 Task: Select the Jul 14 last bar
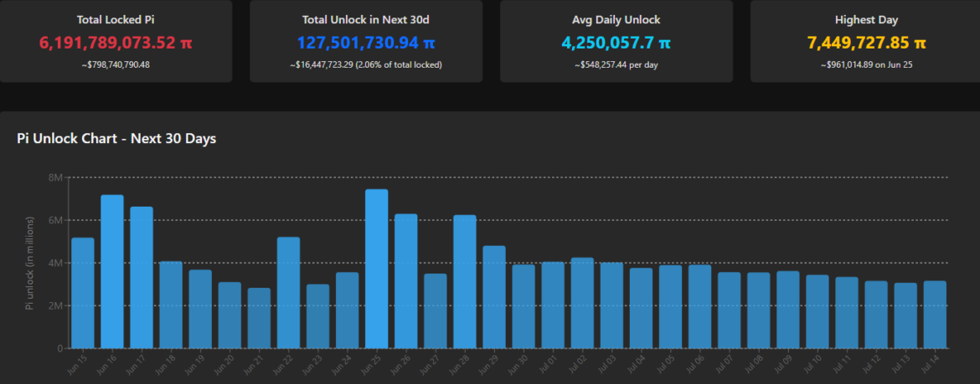935,315
